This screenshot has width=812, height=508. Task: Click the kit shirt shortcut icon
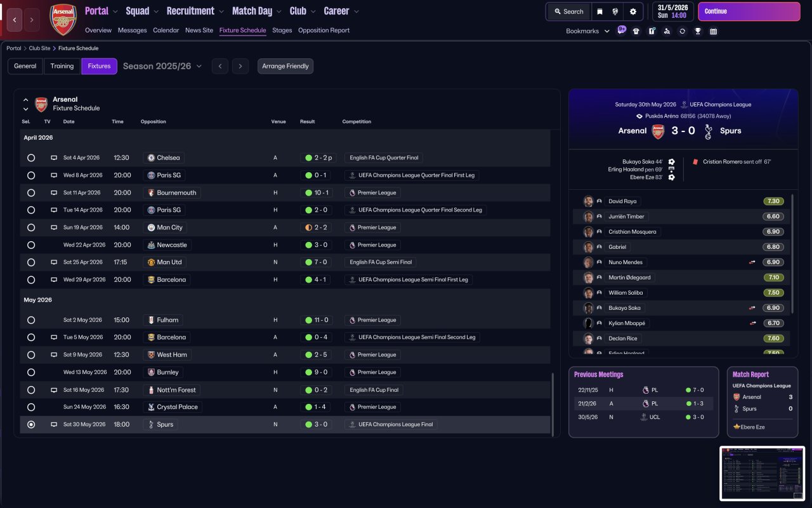click(636, 31)
